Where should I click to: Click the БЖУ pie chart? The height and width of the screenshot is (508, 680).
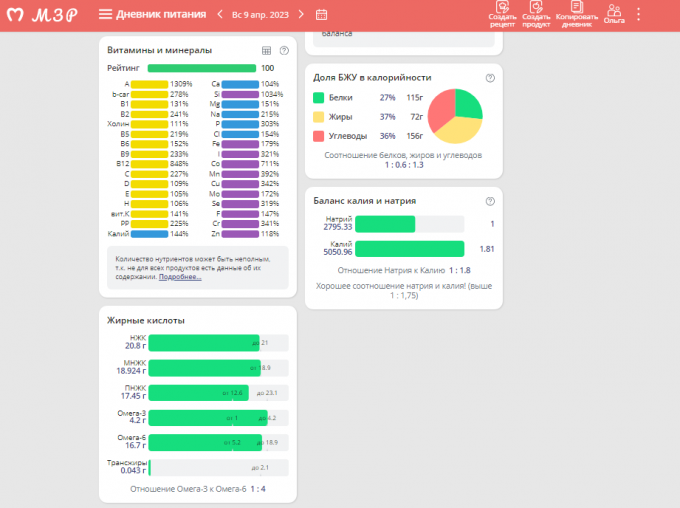456,116
